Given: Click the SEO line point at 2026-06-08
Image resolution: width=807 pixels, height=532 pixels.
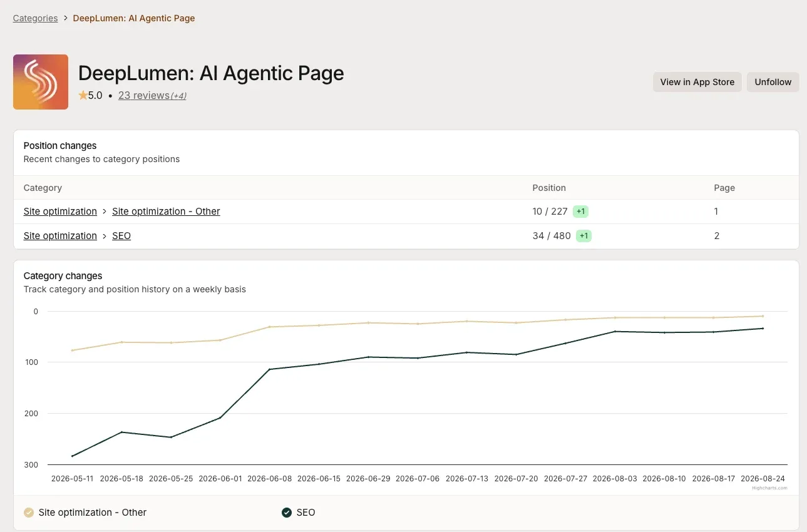Looking at the screenshot, I should pos(269,369).
